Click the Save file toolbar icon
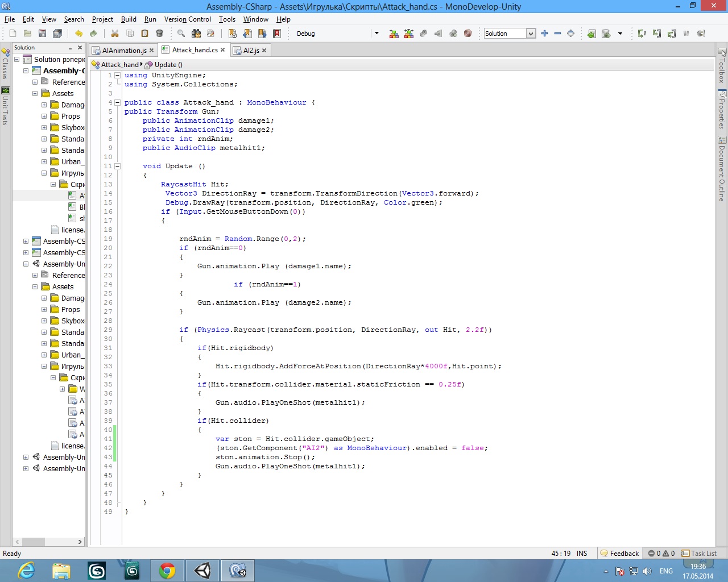Viewport: 728px width, 582px height. (x=42, y=34)
